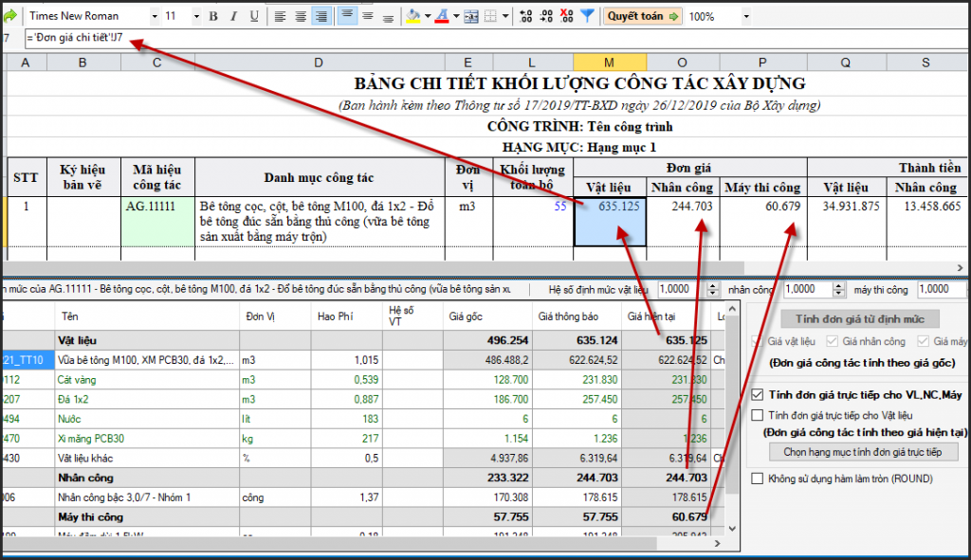
Task: Increase 'Hệ số định mức vật liệu' stepper value
Action: [x=713, y=286]
